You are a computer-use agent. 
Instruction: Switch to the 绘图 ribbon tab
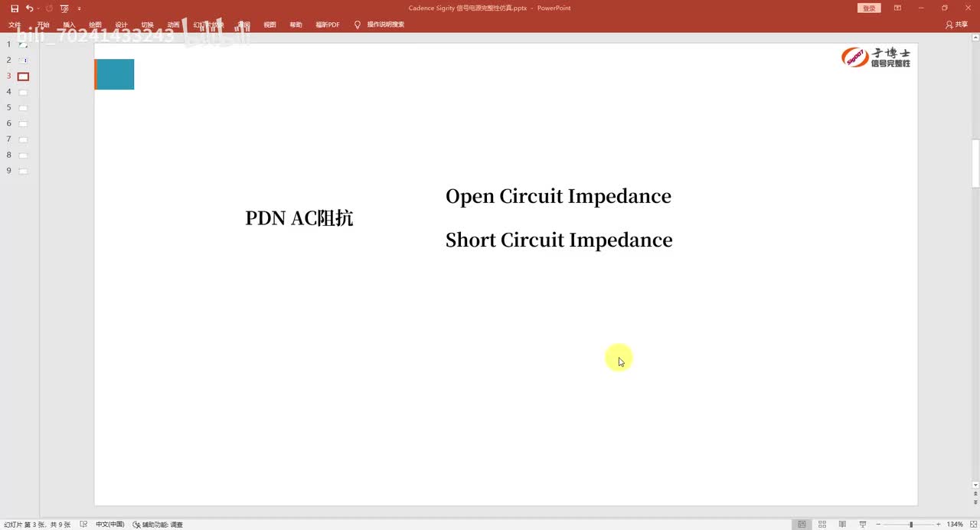coord(95,25)
